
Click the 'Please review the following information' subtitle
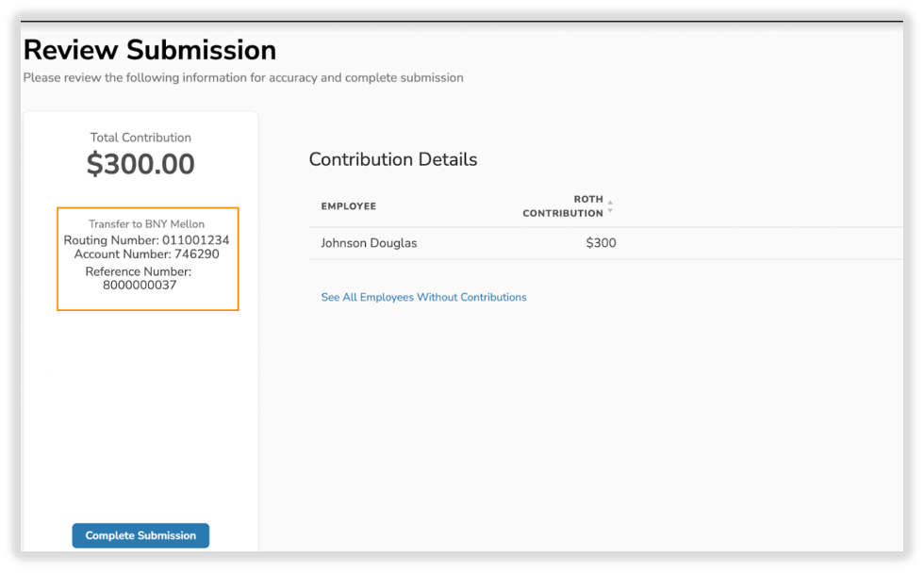click(243, 77)
